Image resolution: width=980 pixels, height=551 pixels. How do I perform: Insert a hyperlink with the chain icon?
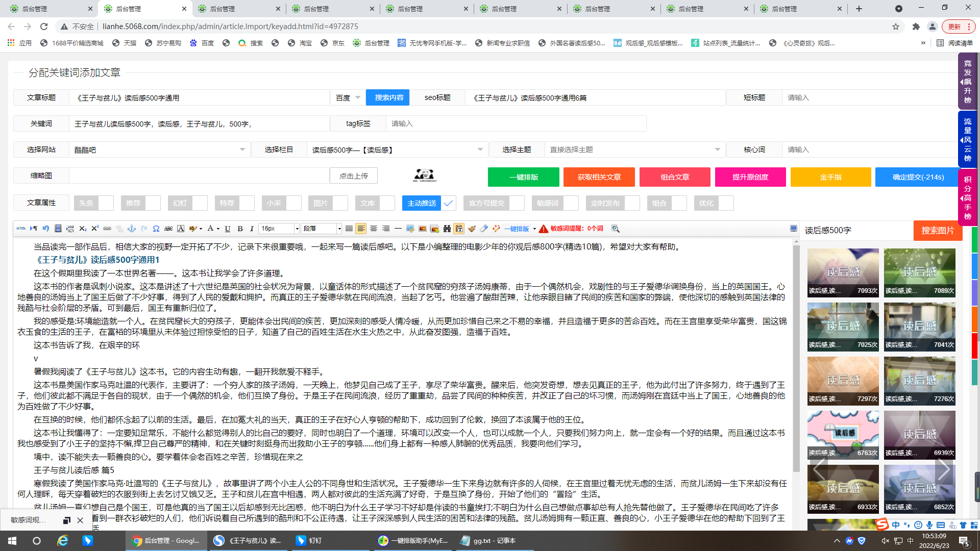[x=107, y=229]
